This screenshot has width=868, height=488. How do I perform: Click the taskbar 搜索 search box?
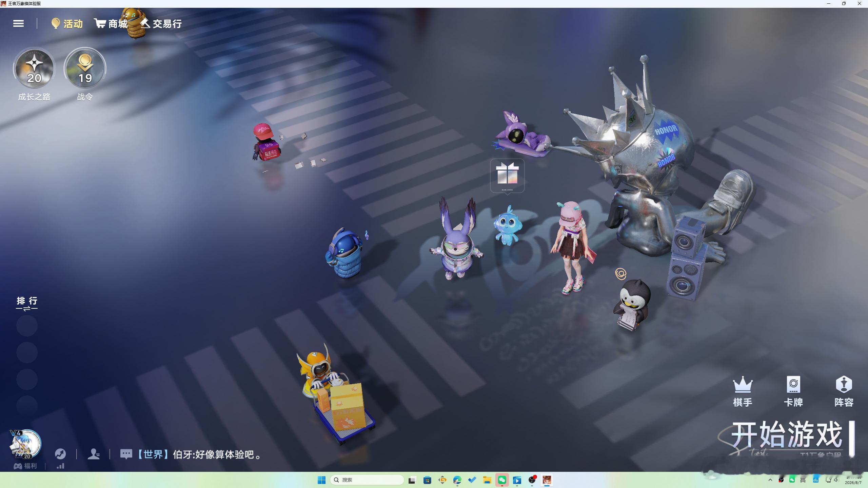coord(367,480)
